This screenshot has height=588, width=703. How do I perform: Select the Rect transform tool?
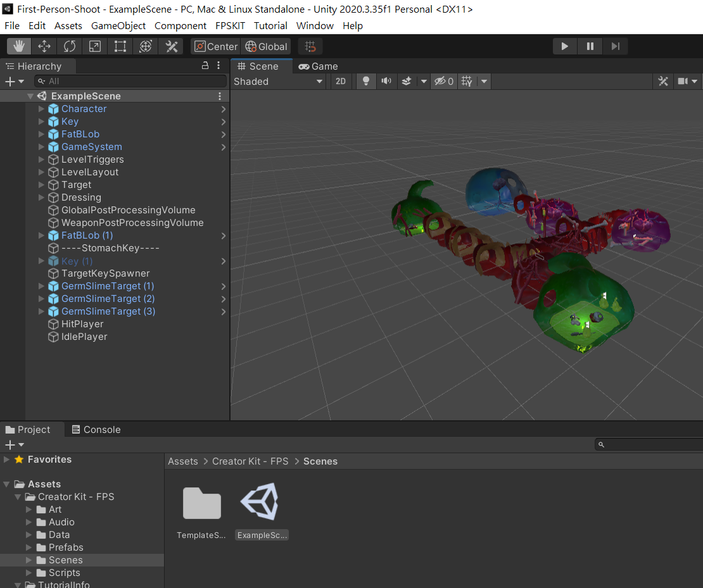click(120, 46)
